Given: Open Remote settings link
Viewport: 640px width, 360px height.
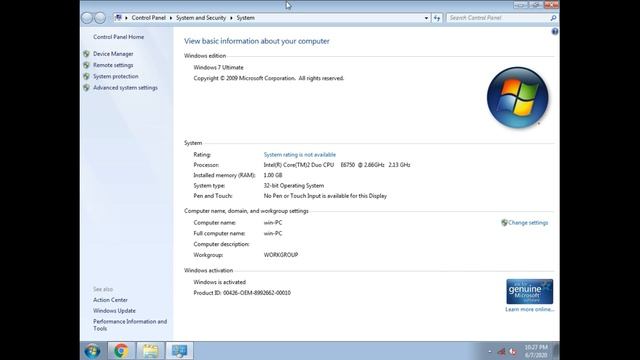Looking at the screenshot, I should [x=113, y=65].
